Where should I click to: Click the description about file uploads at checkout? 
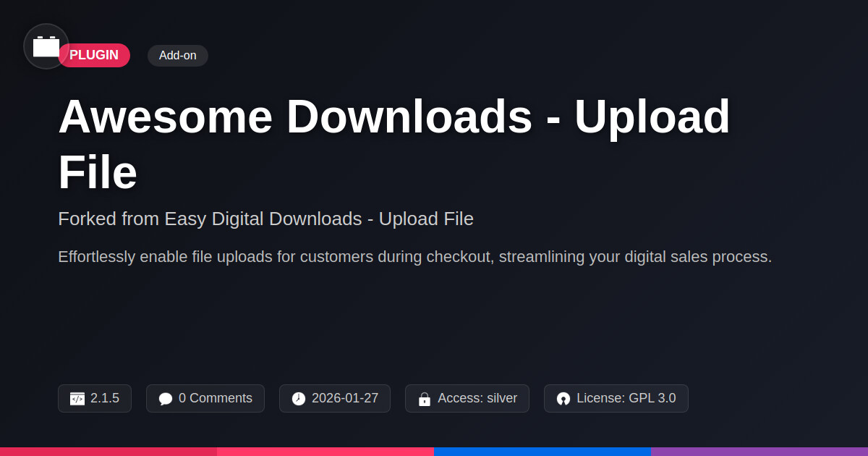click(x=415, y=257)
